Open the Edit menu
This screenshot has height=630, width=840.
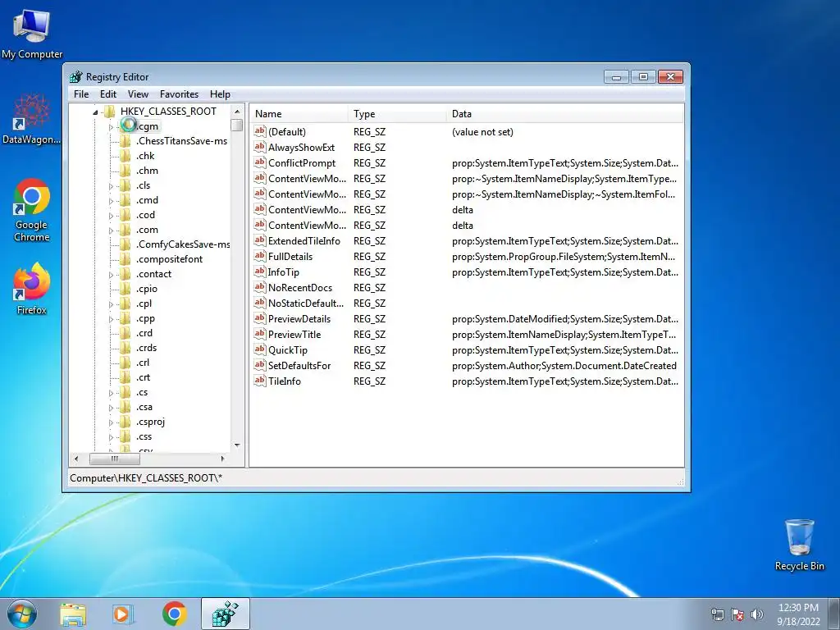click(x=108, y=94)
